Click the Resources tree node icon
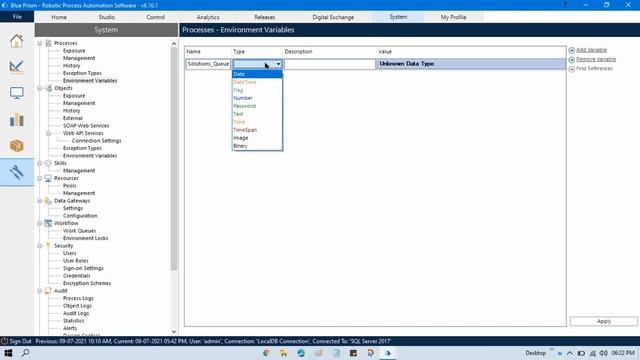 tap(48, 178)
